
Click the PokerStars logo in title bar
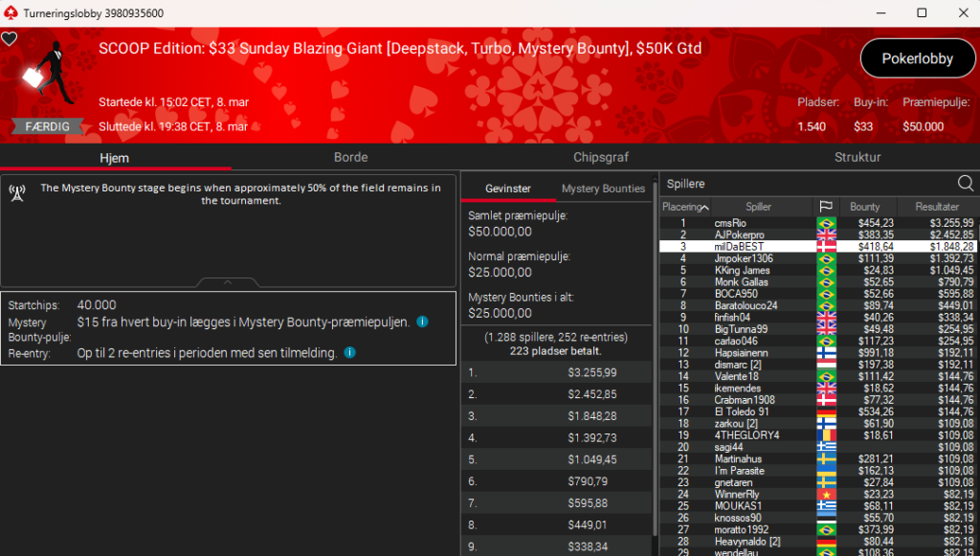click(x=10, y=12)
